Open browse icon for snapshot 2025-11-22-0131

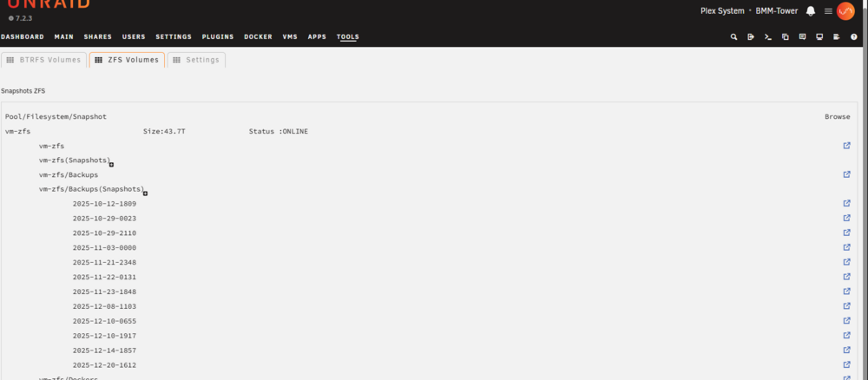(846, 277)
